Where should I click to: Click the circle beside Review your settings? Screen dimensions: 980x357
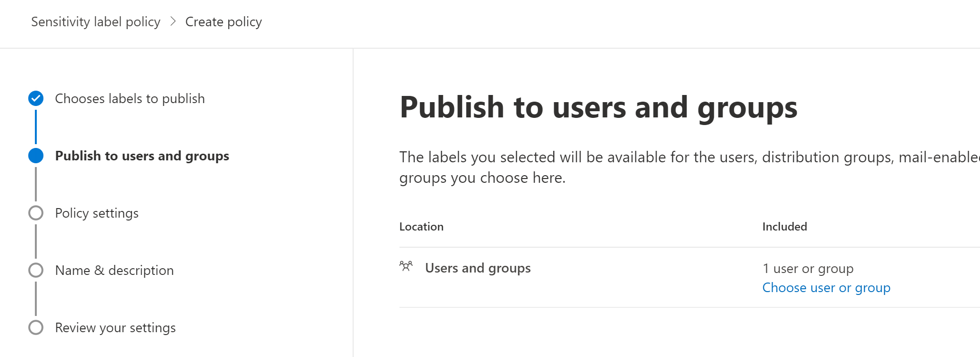(x=36, y=327)
